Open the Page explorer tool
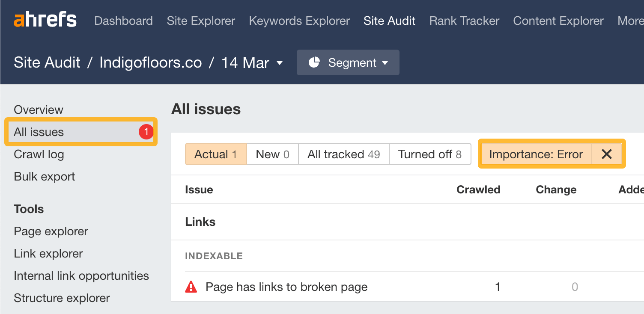644x314 pixels. click(x=51, y=231)
